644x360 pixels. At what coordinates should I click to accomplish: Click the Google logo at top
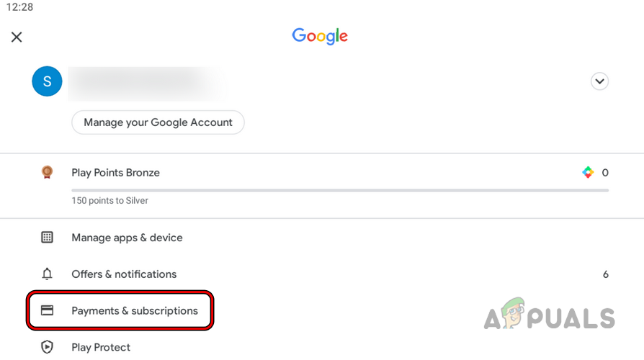click(320, 36)
